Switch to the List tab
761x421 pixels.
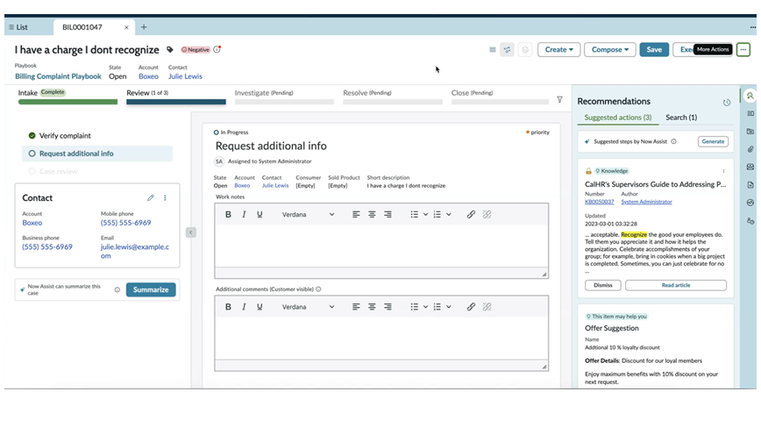pos(19,27)
